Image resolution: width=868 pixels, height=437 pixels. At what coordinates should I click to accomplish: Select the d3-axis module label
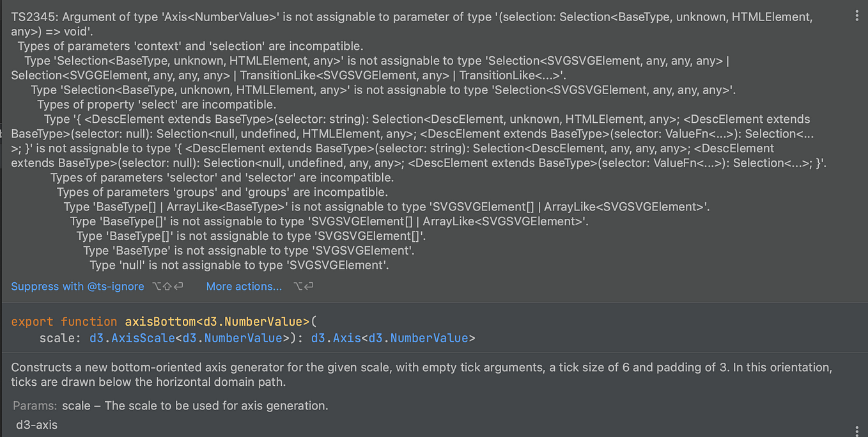coord(36,424)
